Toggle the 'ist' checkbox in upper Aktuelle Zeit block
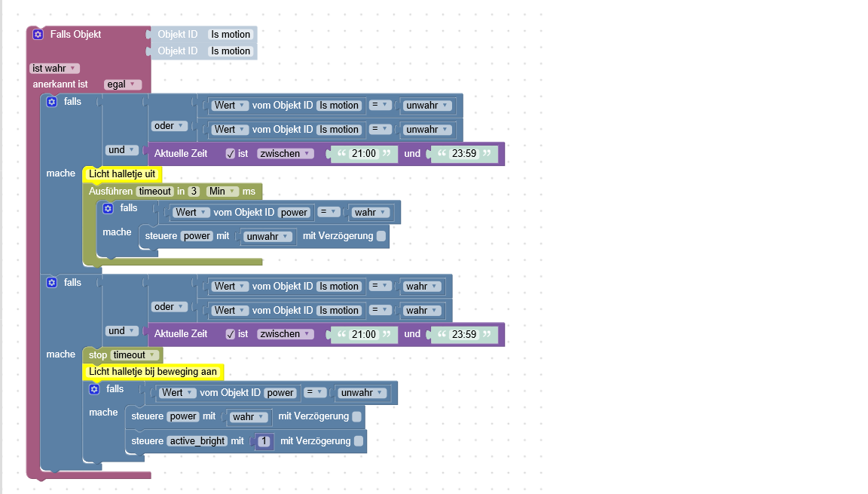 (231, 154)
